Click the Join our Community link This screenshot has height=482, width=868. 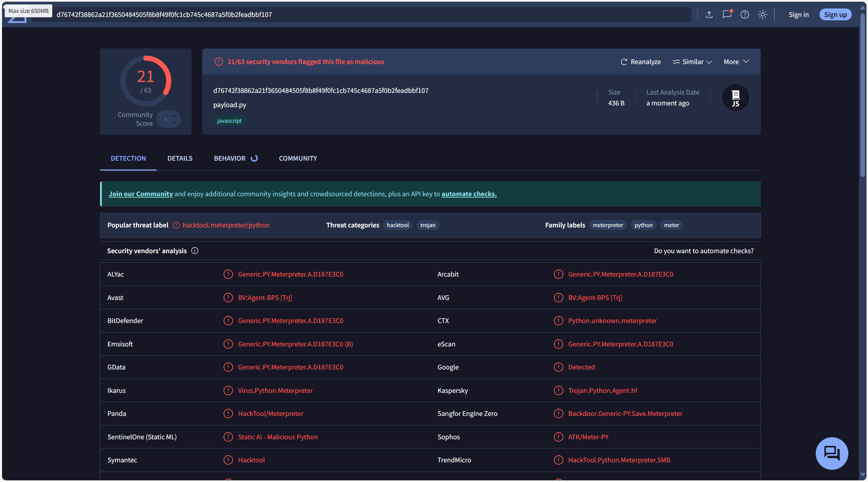(x=140, y=194)
